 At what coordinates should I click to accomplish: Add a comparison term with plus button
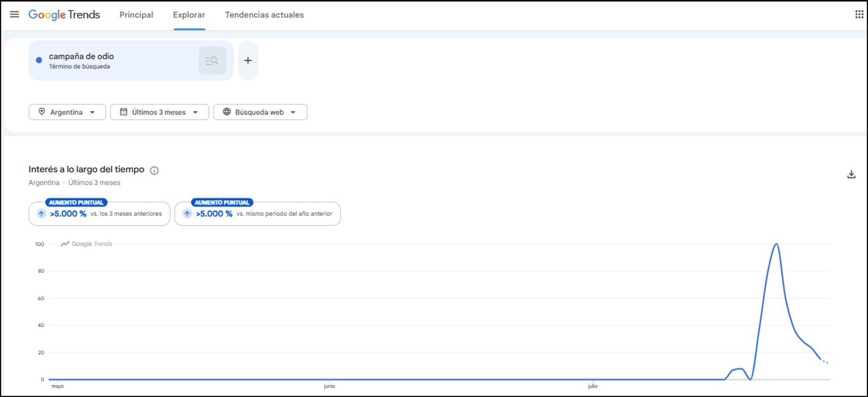(x=248, y=60)
